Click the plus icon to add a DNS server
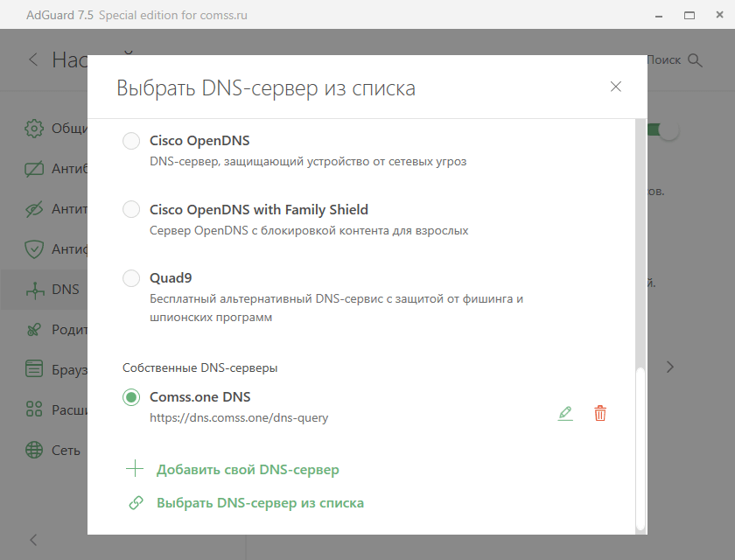735x560 pixels. click(135, 469)
